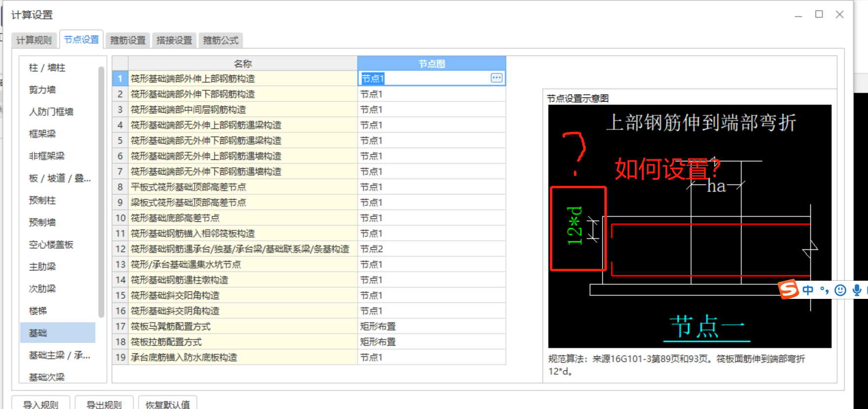Click the 节点图 column header
This screenshot has height=409, width=868.
431,63
